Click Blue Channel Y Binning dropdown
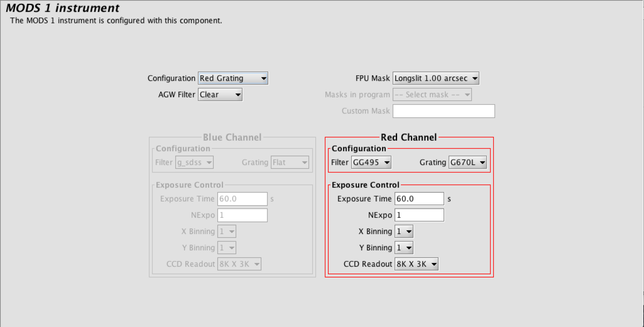Image resolution: width=644 pixels, height=327 pixels. tap(227, 248)
